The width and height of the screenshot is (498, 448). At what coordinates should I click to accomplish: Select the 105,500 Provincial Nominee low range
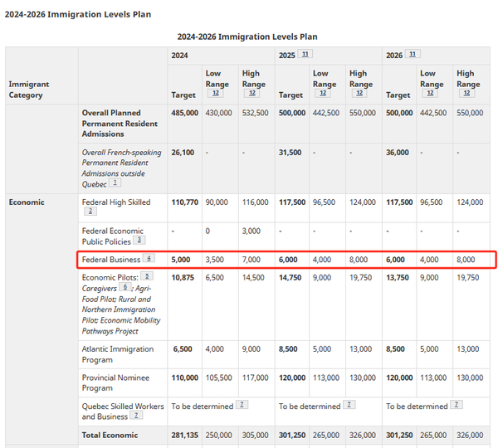218,377
